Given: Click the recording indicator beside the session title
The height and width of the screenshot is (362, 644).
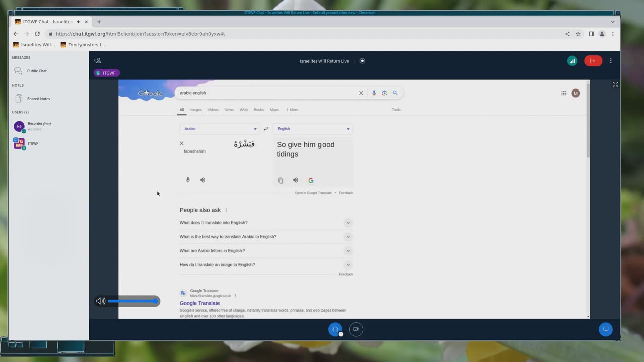Looking at the screenshot, I should (362, 61).
